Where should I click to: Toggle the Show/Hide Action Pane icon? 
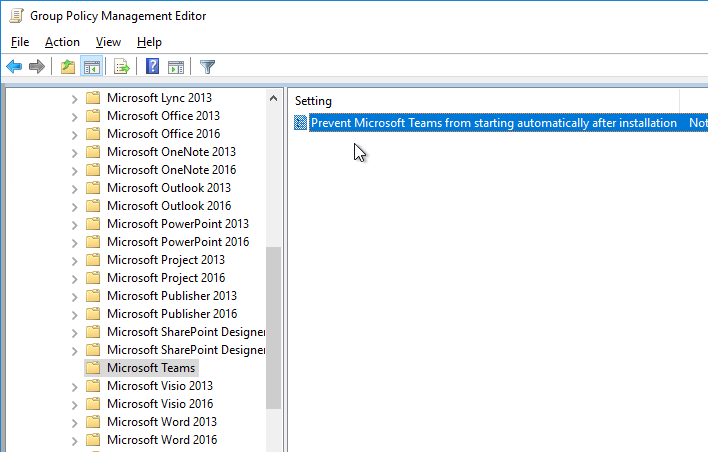pyautogui.click(x=176, y=67)
